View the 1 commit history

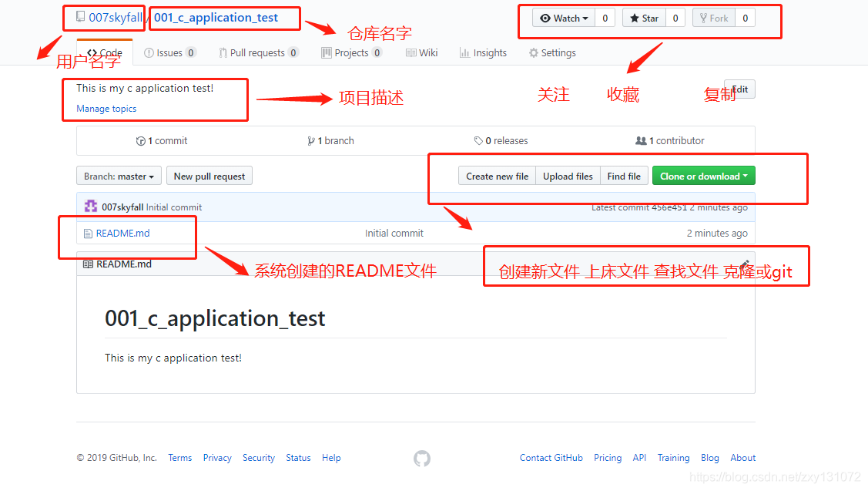pyautogui.click(x=162, y=141)
